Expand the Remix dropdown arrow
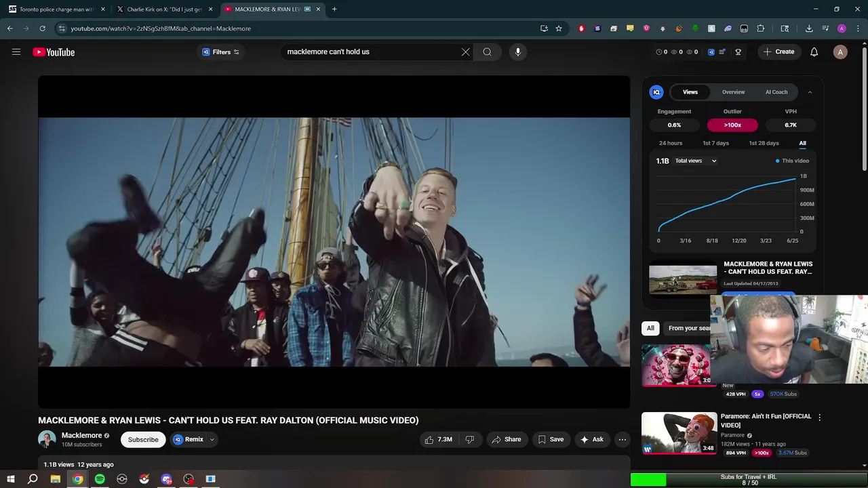 pos(212,439)
